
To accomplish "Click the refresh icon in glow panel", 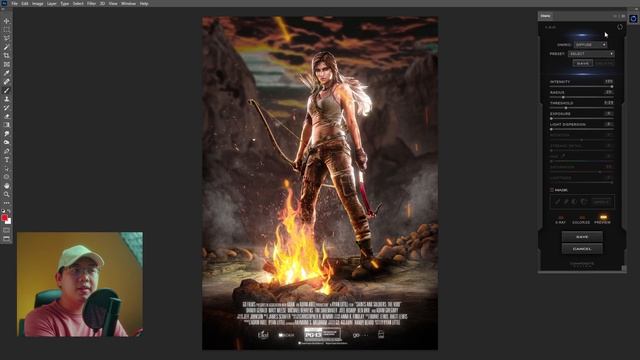I will click(x=620, y=27).
